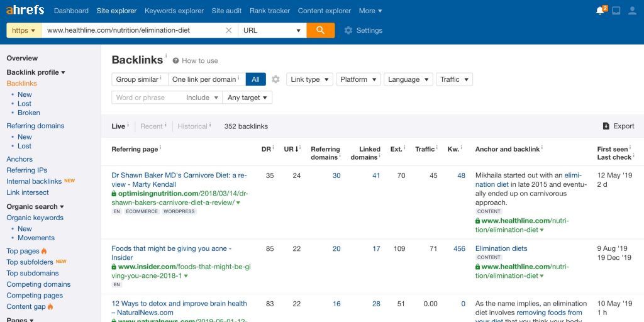Select One link per domain mode
The height and width of the screenshot is (322, 644).
point(206,79)
